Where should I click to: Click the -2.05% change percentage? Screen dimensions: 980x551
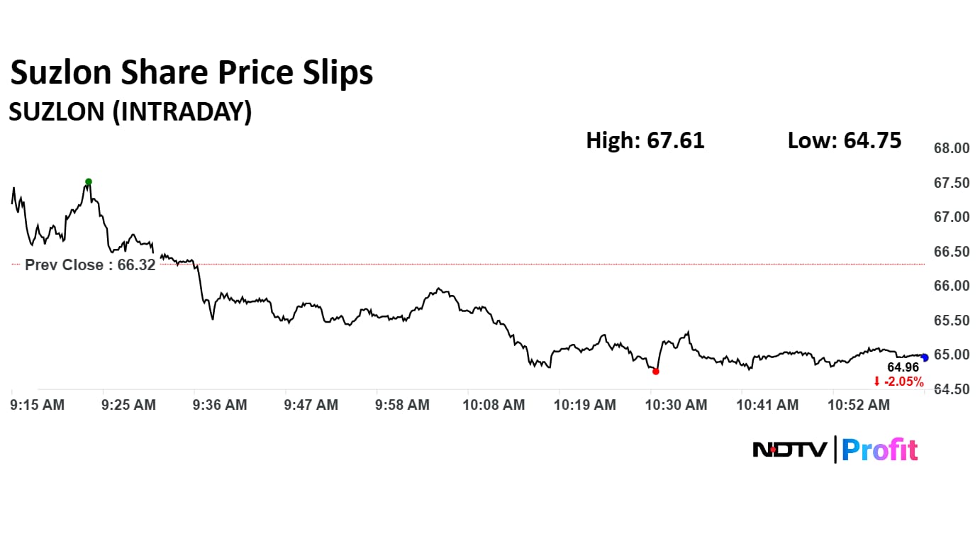pos(903,382)
